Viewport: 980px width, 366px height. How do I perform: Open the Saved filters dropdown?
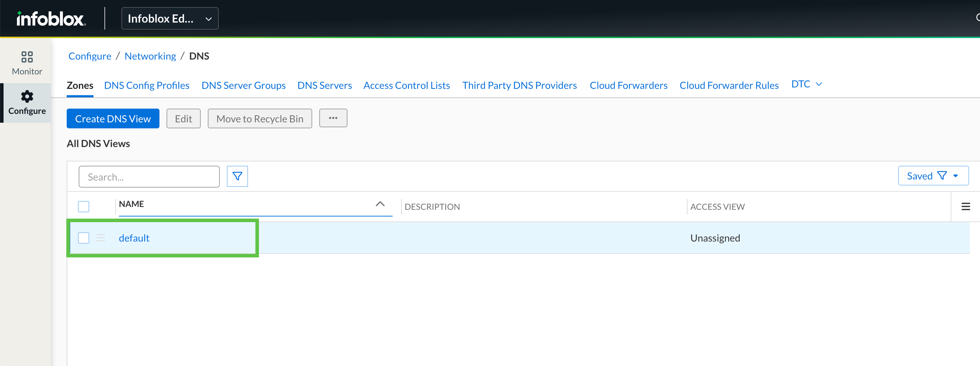933,176
